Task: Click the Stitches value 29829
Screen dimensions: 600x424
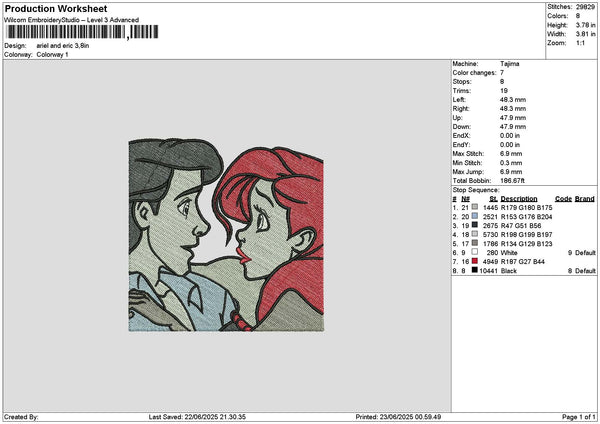Action: [x=585, y=7]
